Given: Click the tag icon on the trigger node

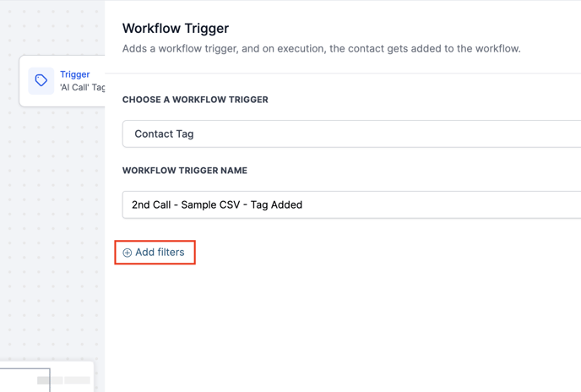Looking at the screenshot, I should (41, 81).
